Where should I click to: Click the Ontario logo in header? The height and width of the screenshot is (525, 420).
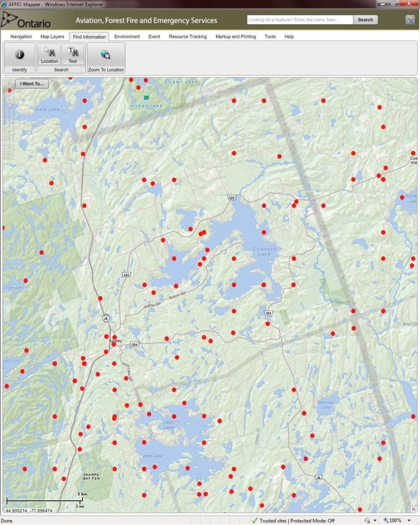(27, 21)
